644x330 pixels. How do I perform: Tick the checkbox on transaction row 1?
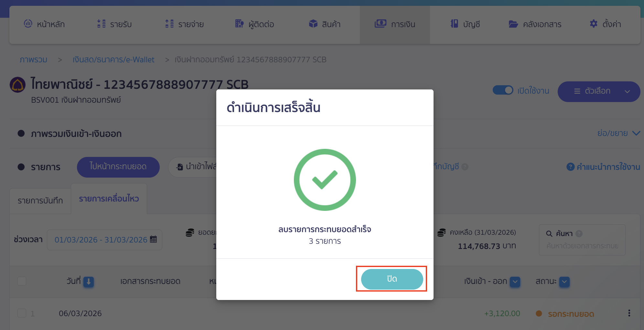tap(22, 313)
